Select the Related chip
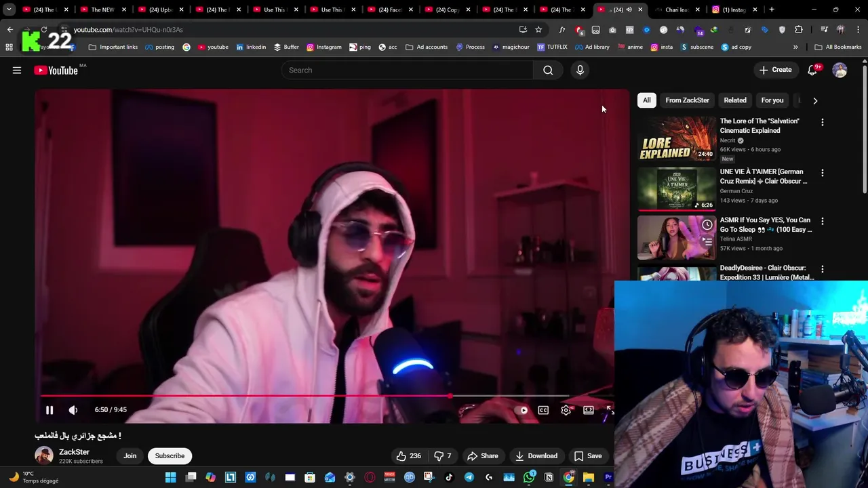Screen dimensions: 868x488 (735, 100)
